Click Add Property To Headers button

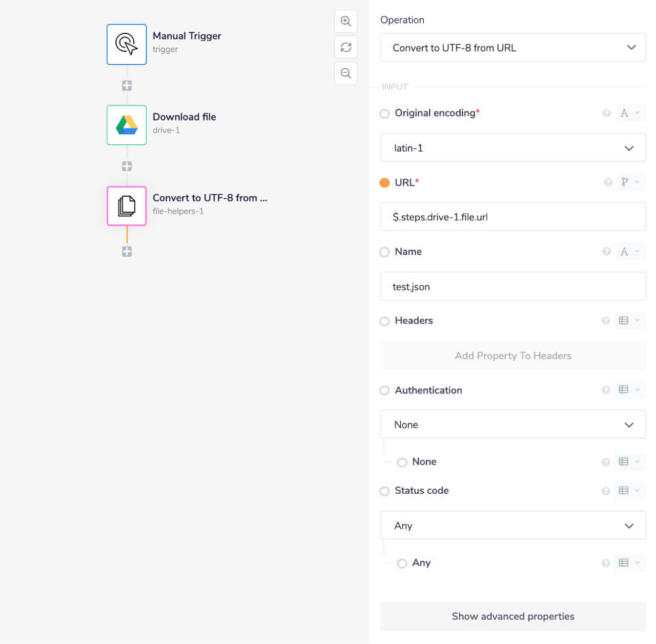point(513,356)
